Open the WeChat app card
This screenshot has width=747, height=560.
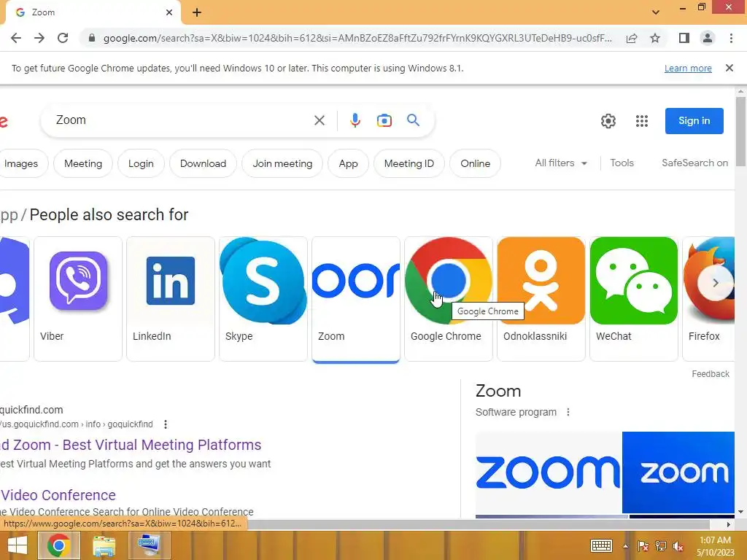634,298
